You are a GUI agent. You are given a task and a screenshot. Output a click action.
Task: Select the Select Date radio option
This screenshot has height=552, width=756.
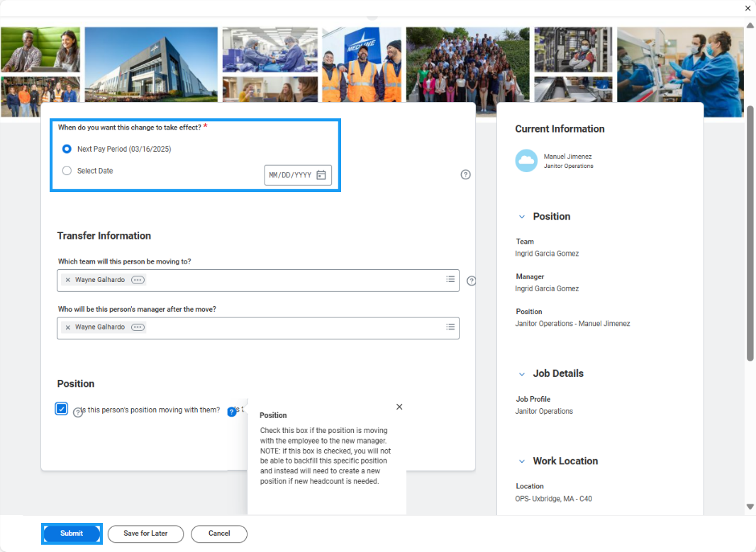tap(66, 170)
